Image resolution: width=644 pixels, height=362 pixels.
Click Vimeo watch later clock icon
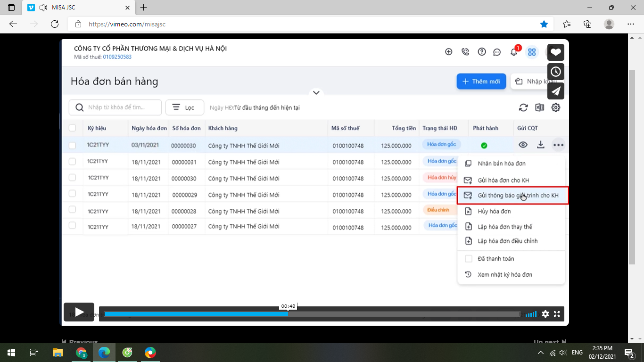coord(556,72)
